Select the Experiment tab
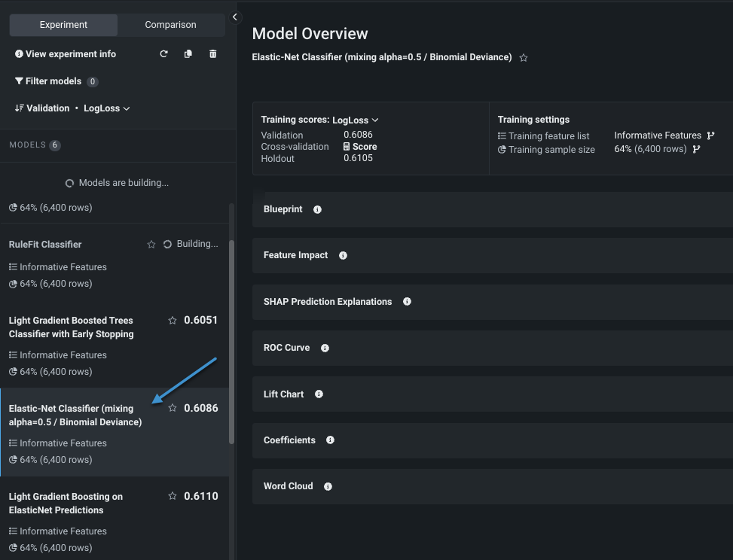 point(63,25)
